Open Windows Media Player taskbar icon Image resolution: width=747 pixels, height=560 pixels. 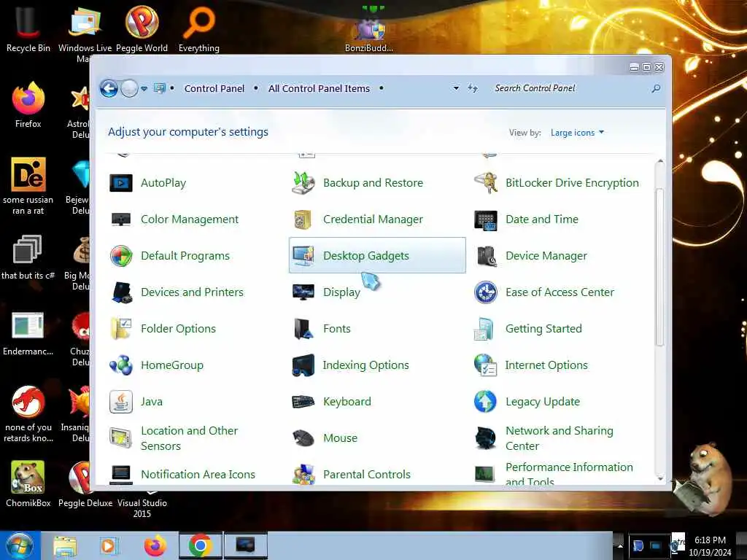[x=108, y=545]
